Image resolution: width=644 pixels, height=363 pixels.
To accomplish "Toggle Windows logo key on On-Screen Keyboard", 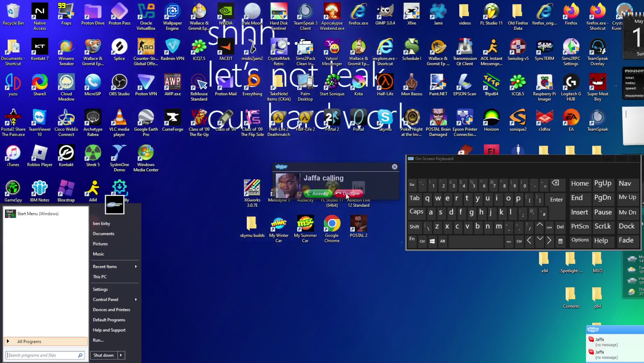I will [x=432, y=241].
